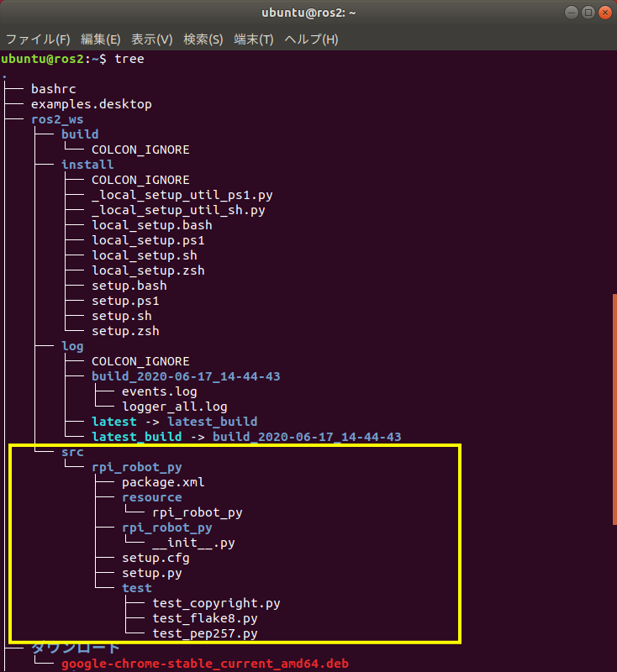Click test_pep257.py entry

(x=205, y=633)
